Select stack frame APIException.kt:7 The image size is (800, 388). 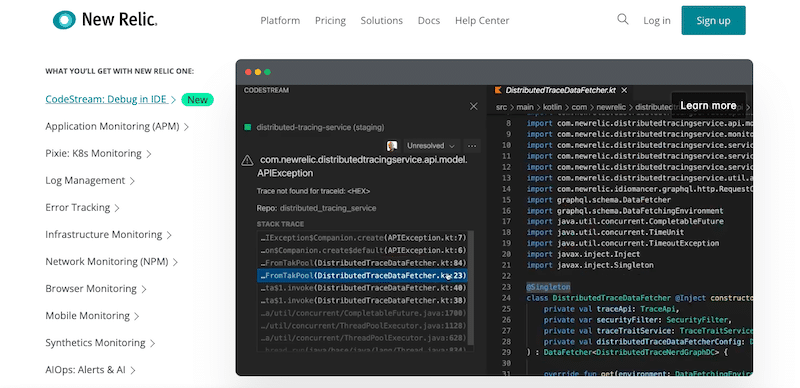point(363,237)
